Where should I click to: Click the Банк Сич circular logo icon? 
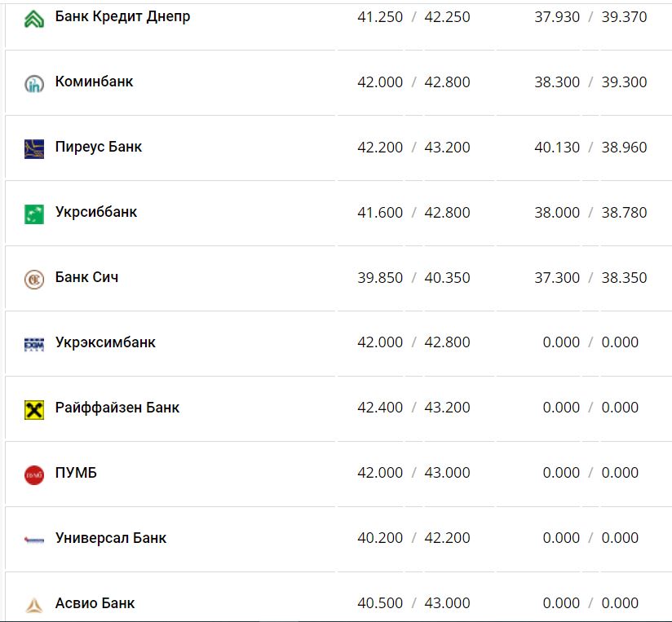click(33, 279)
